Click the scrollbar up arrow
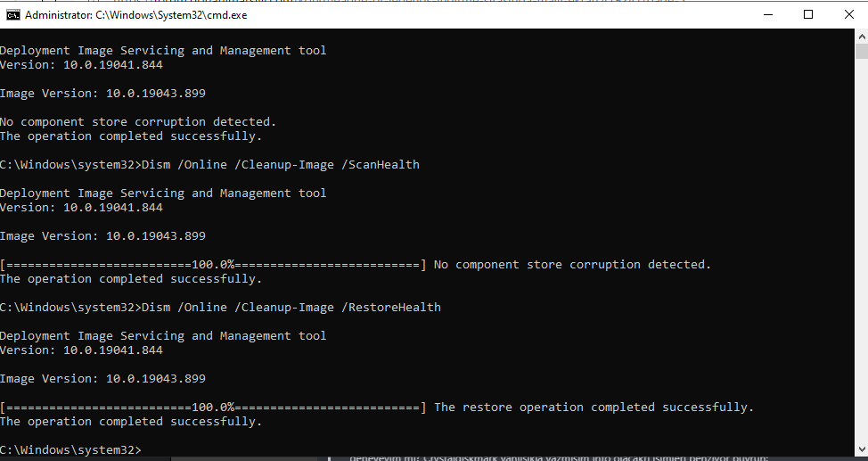868x461 pixels. pyautogui.click(x=861, y=37)
